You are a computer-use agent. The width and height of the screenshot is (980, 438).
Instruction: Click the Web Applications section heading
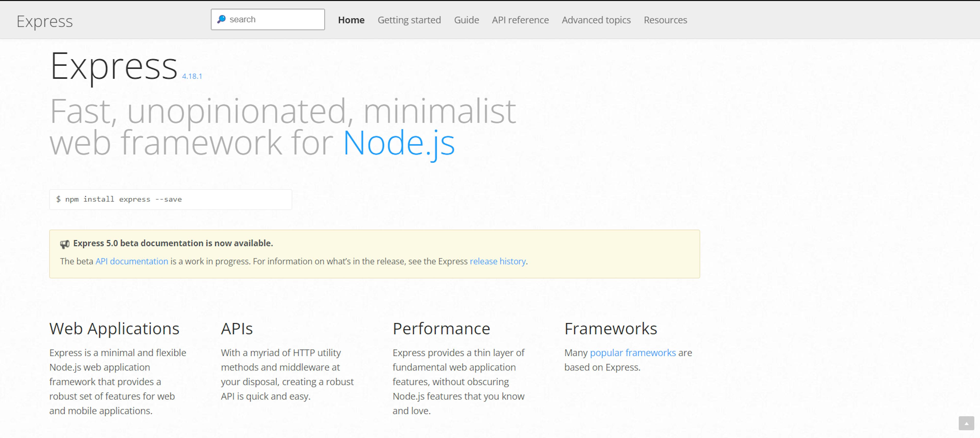pyautogui.click(x=114, y=327)
